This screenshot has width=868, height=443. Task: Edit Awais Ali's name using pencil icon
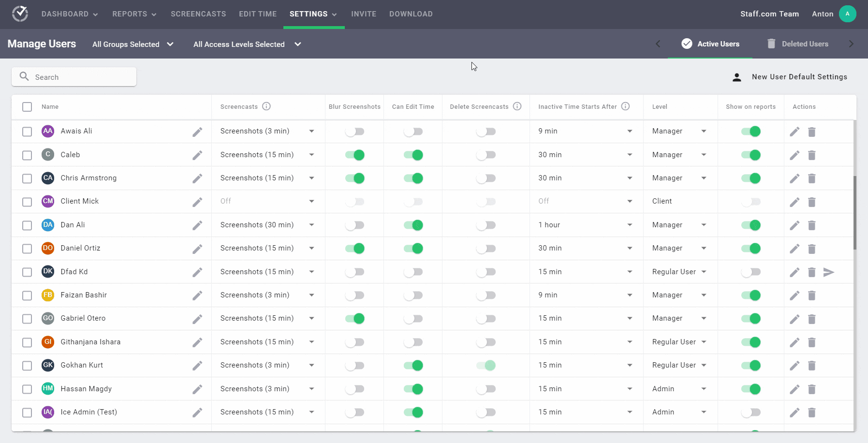click(197, 131)
